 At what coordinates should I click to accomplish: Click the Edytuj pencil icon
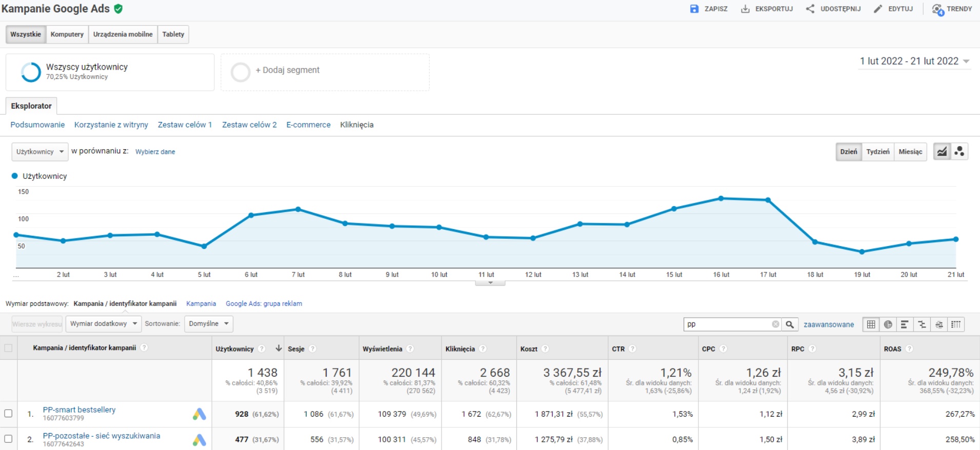878,9
